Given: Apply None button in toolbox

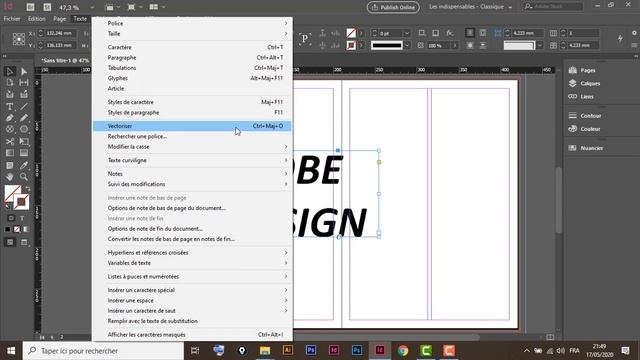Looking at the screenshot, I should tap(17, 229).
